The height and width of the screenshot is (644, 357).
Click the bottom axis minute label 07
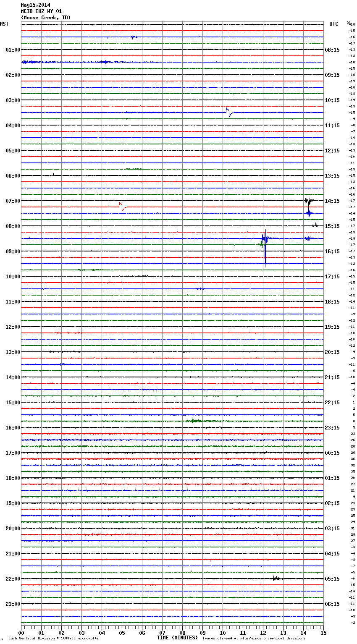163,633
